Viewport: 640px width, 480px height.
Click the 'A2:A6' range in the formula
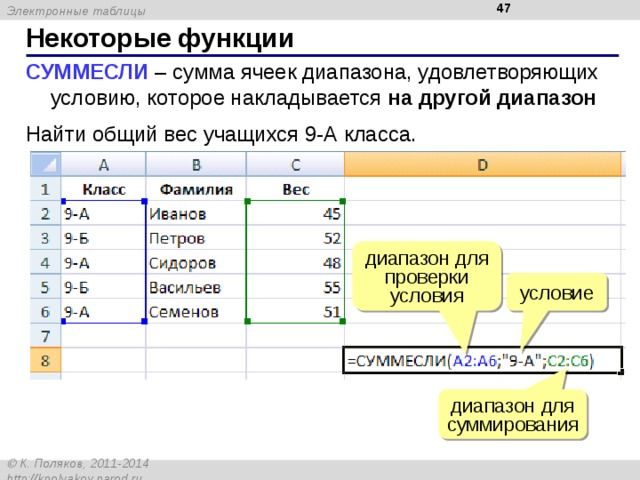[x=474, y=361]
